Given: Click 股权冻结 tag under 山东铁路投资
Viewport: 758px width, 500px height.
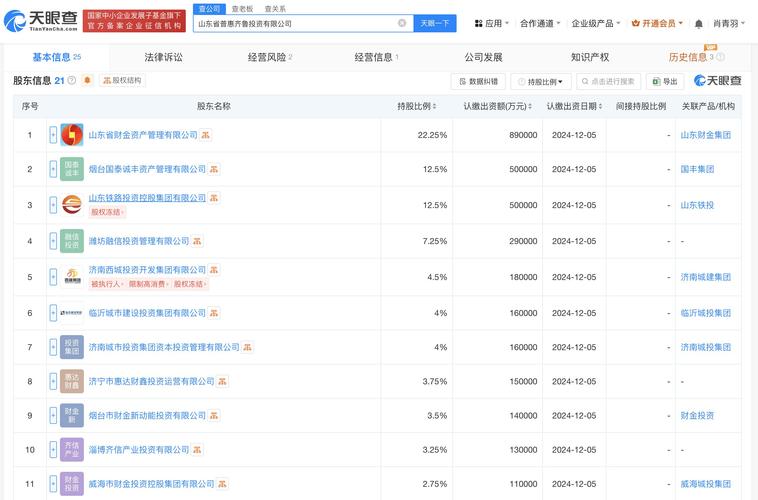Looking at the screenshot, I should (x=107, y=212).
